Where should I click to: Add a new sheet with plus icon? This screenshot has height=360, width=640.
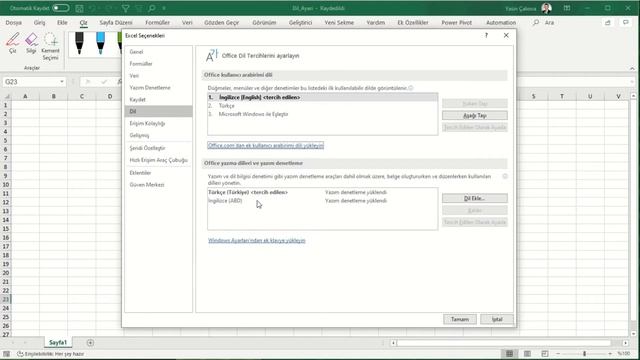coord(90,342)
